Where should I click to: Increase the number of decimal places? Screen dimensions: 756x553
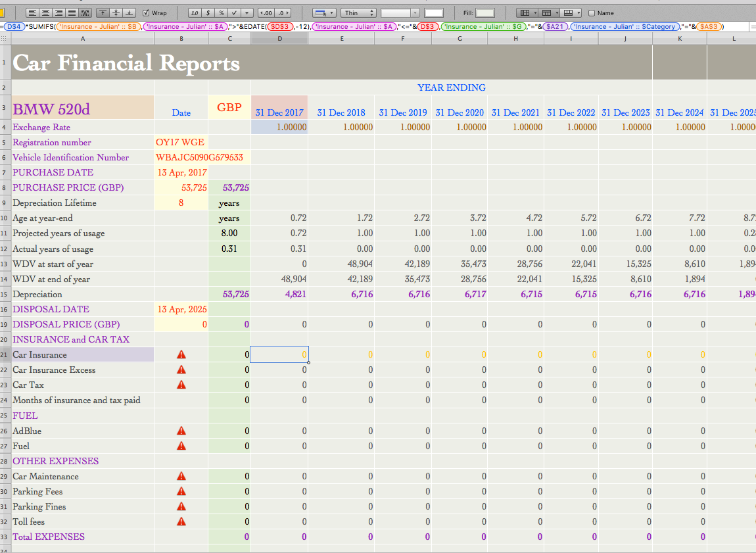click(283, 13)
